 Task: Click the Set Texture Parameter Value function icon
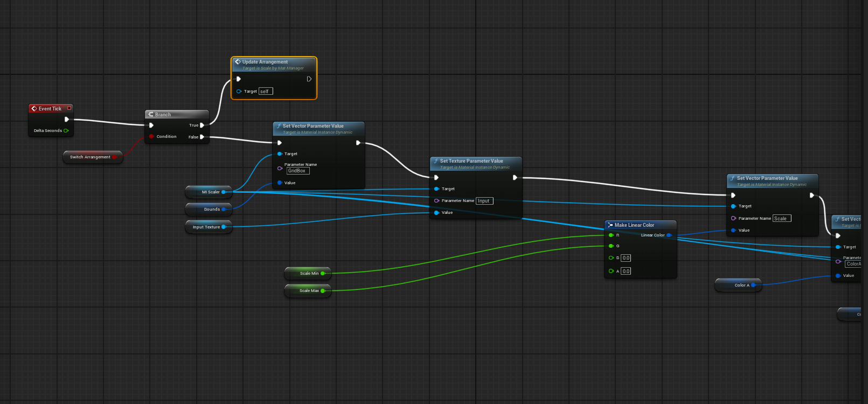(436, 161)
